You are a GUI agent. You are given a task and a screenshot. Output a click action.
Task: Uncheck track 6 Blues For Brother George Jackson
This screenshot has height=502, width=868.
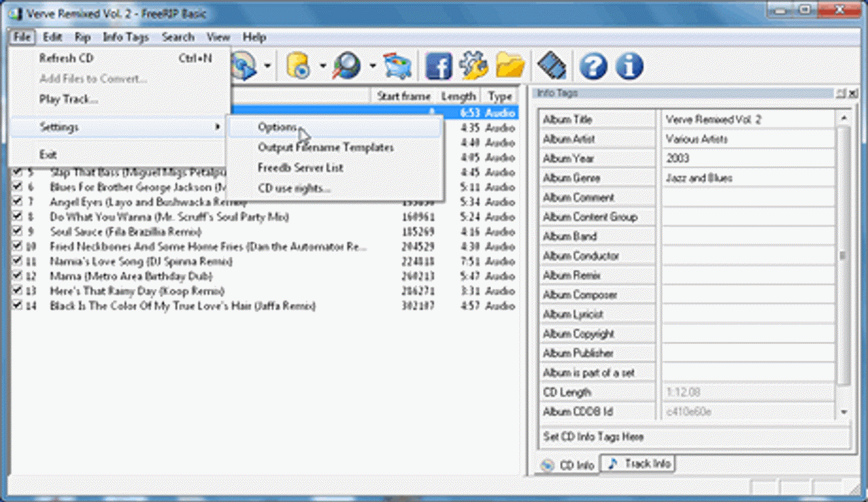click(18, 187)
